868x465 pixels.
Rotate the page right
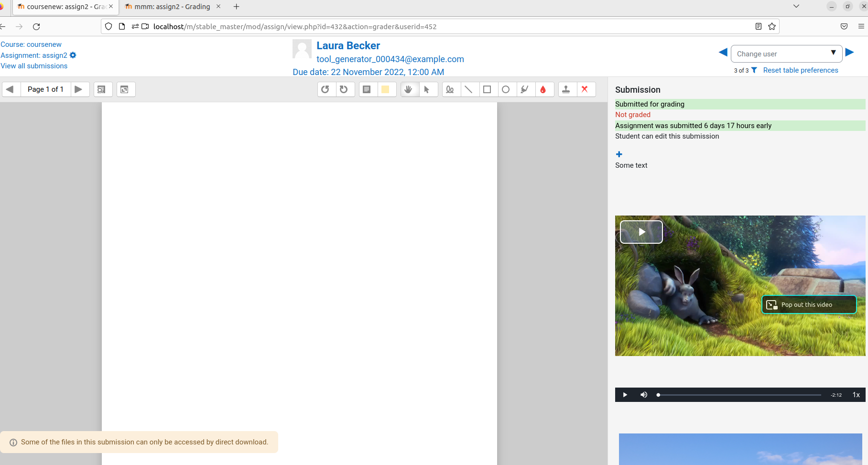pyautogui.click(x=345, y=89)
